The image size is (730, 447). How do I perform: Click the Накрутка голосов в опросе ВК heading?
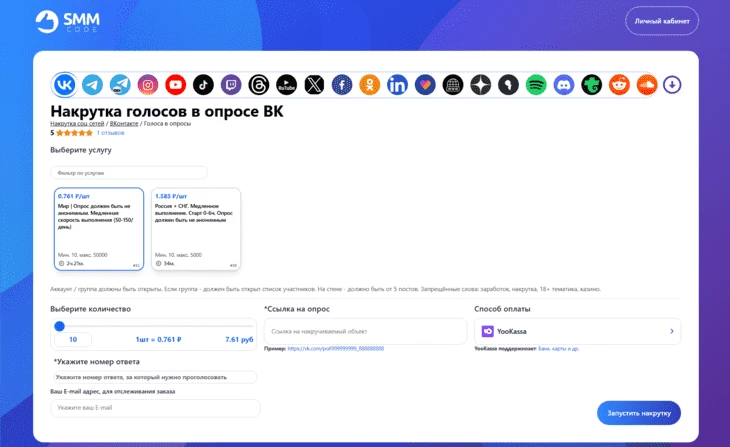167,111
